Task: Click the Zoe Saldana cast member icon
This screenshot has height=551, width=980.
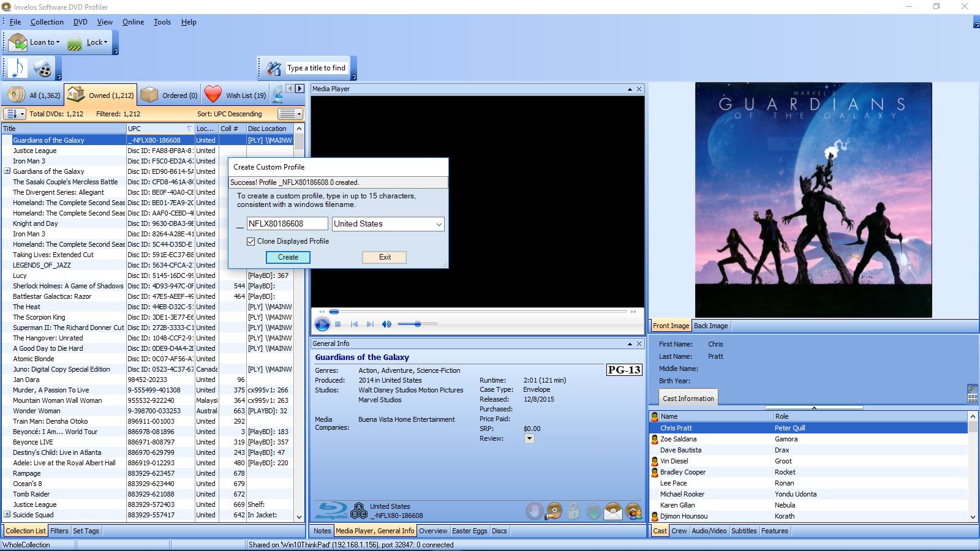Action: pos(654,439)
